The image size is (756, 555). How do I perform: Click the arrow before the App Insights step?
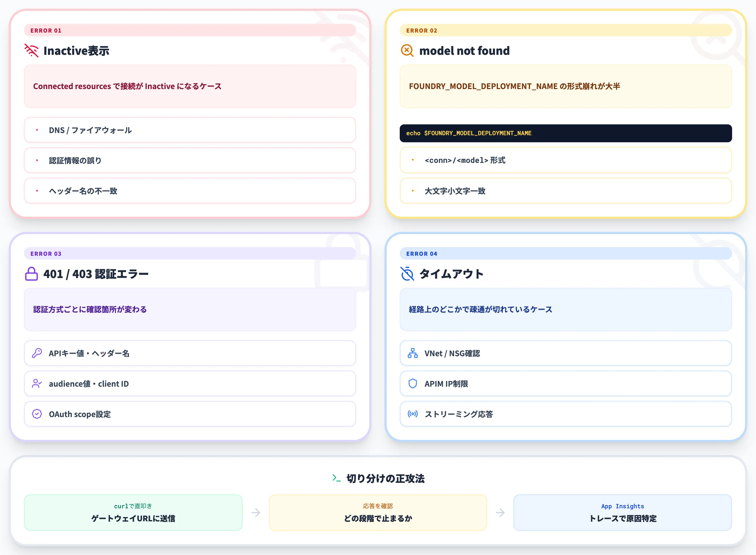pos(500,513)
